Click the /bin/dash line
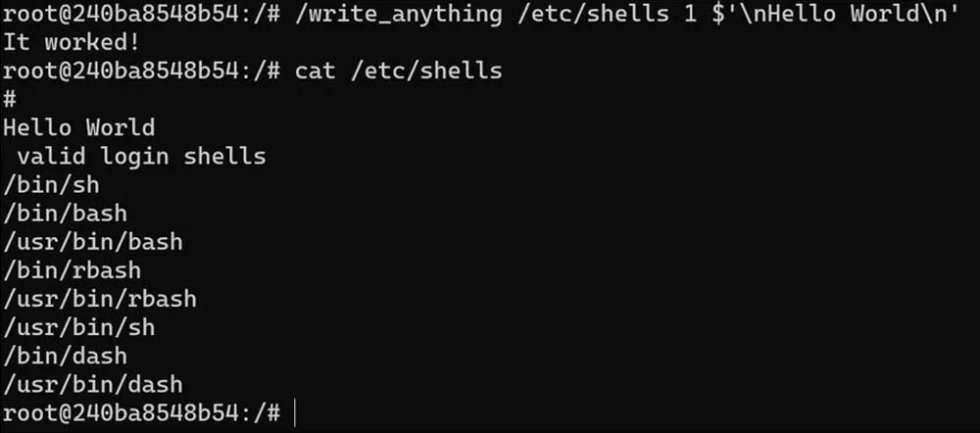 [65, 357]
